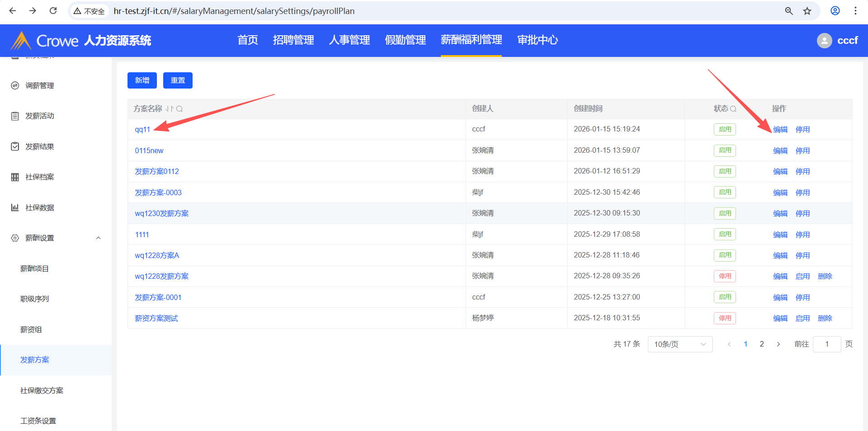Switch to 审批中心 in the top navigation
Screen dimensions: 868x431
pyautogui.click(x=538, y=40)
